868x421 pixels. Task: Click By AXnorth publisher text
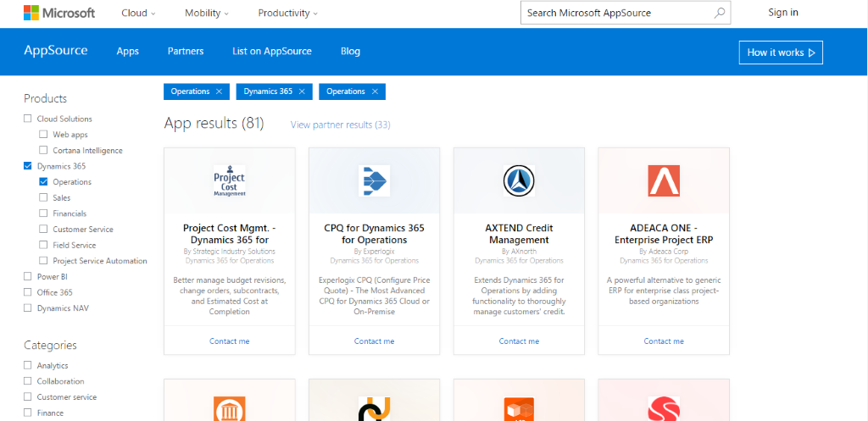(519, 252)
